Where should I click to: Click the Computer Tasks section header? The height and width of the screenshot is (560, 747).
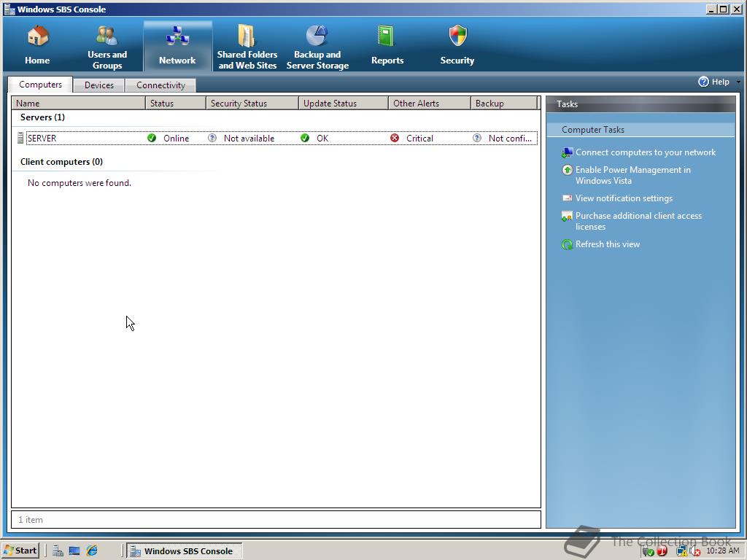640,130
